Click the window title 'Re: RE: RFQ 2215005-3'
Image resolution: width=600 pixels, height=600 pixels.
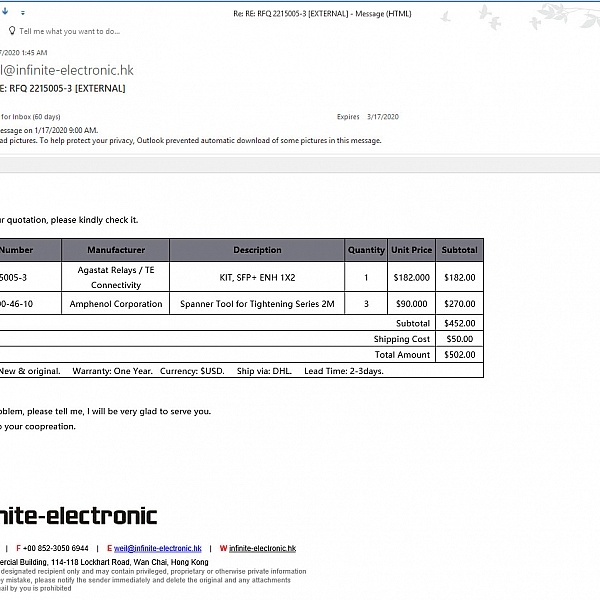[x=322, y=14]
